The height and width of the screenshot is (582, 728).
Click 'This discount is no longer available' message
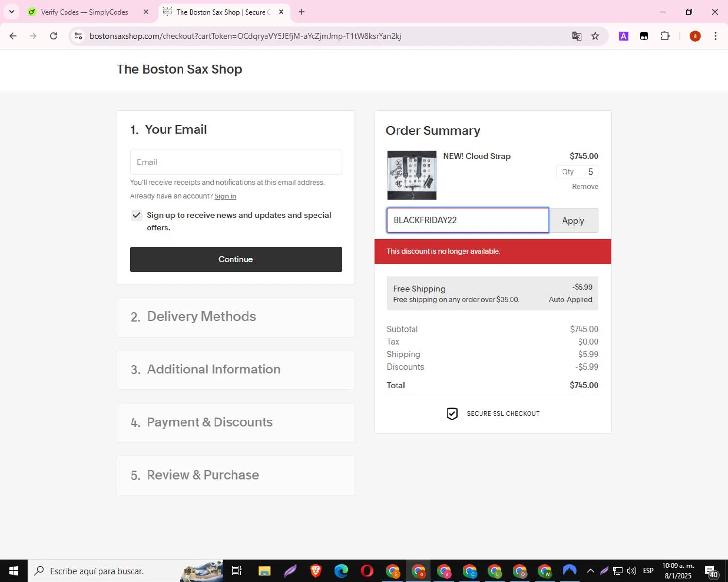[x=443, y=251]
